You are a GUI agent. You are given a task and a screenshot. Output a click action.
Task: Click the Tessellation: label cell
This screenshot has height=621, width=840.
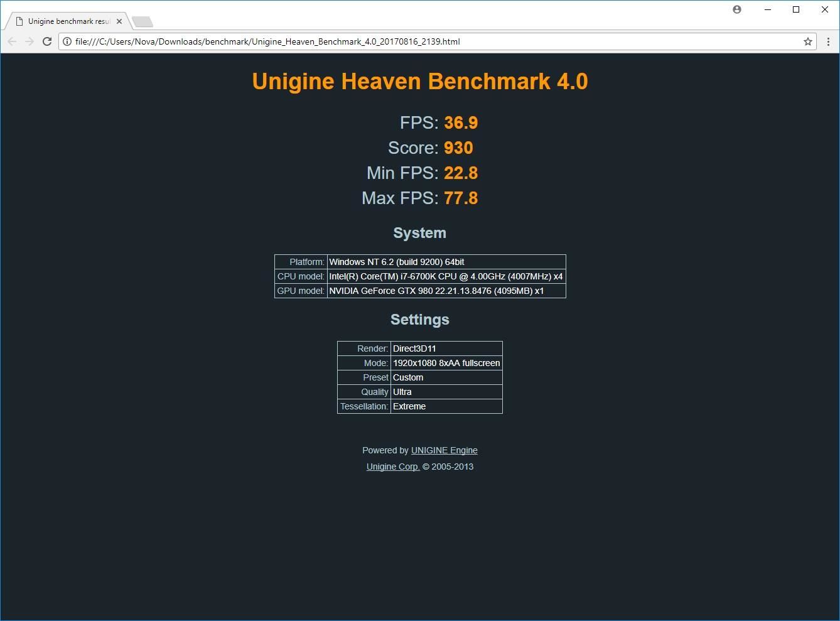[x=364, y=406]
